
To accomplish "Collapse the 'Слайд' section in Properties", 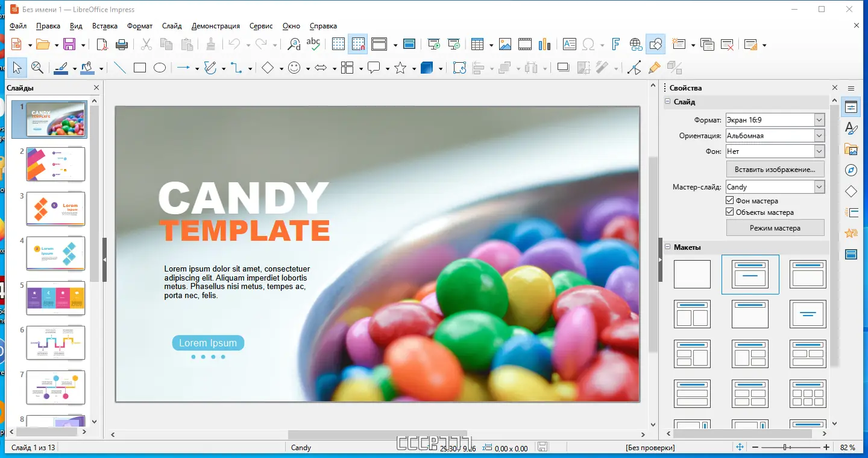I will click(x=668, y=102).
